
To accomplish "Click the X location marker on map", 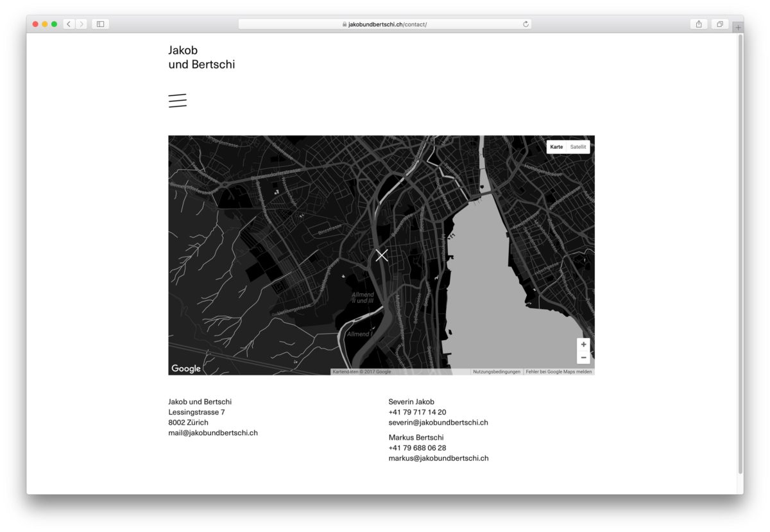I will [x=382, y=255].
